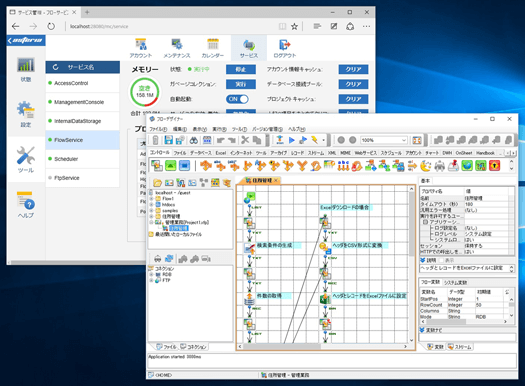This screenshot has width=525, height=386.
Task: Open the 状態 status panel in sidebar
Action: pos(26,70)
